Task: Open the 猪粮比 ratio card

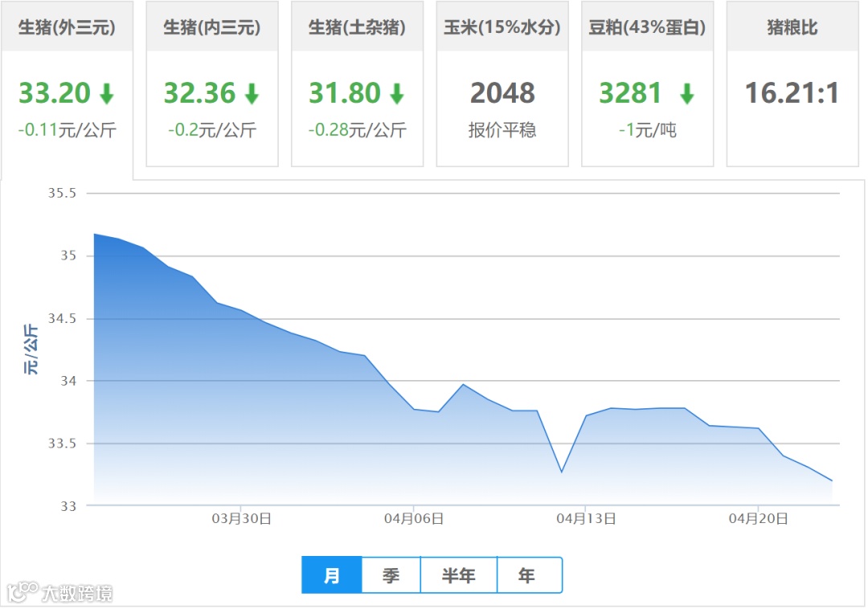Action: pyautogui.click(x=792, y=83)
